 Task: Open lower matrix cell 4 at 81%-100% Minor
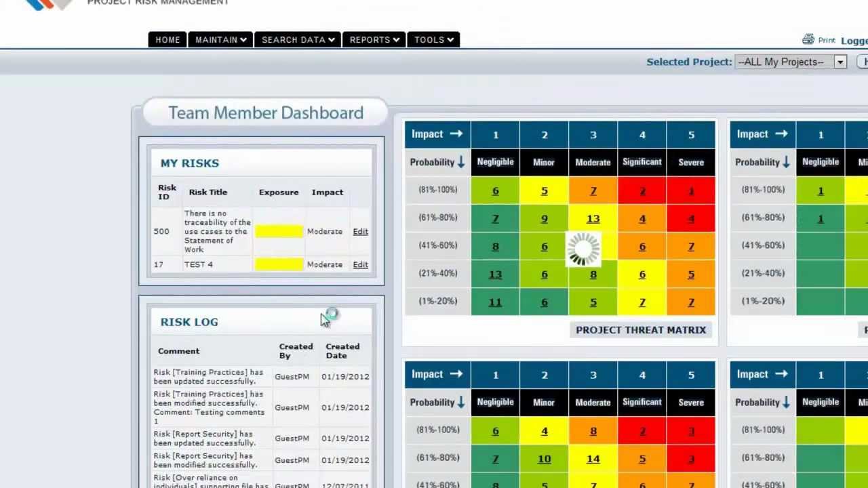544,431
